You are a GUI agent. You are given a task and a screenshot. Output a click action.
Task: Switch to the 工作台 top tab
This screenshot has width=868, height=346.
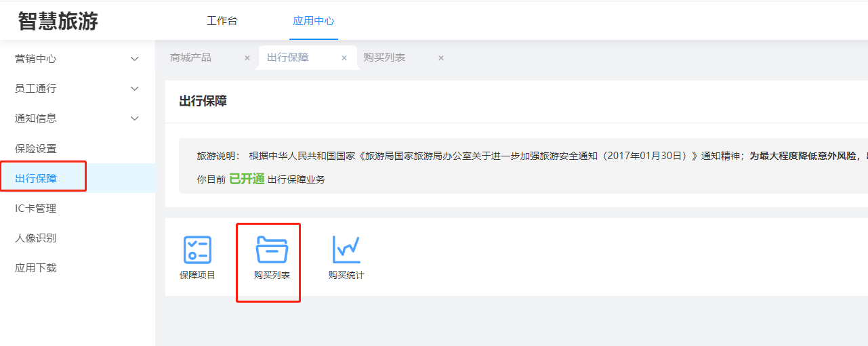click(x=222, y=21)
